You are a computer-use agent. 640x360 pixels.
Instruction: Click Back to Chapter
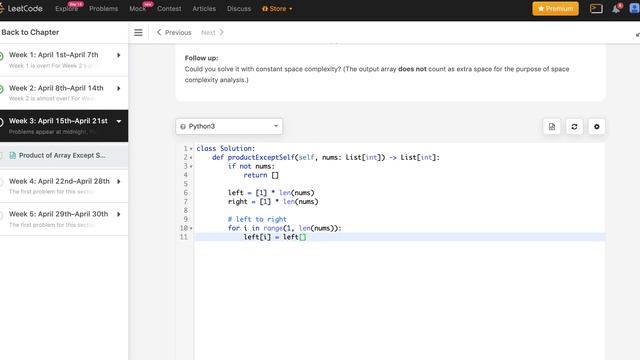(30, 32)
